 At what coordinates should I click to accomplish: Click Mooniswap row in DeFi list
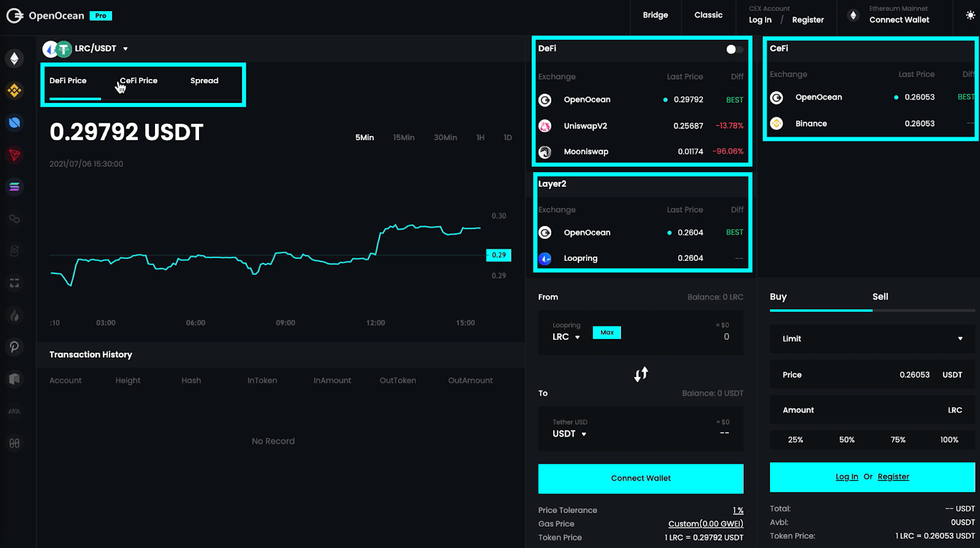pos(641,152)
